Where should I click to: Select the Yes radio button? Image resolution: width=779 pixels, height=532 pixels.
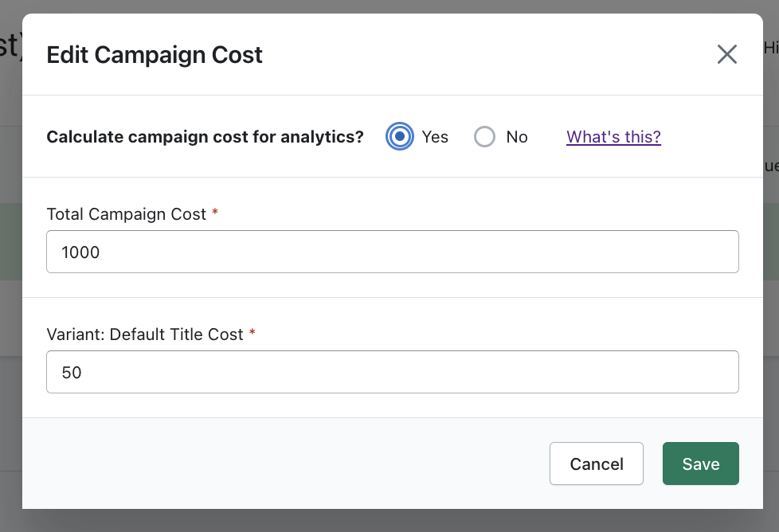(x=400, y=137)
